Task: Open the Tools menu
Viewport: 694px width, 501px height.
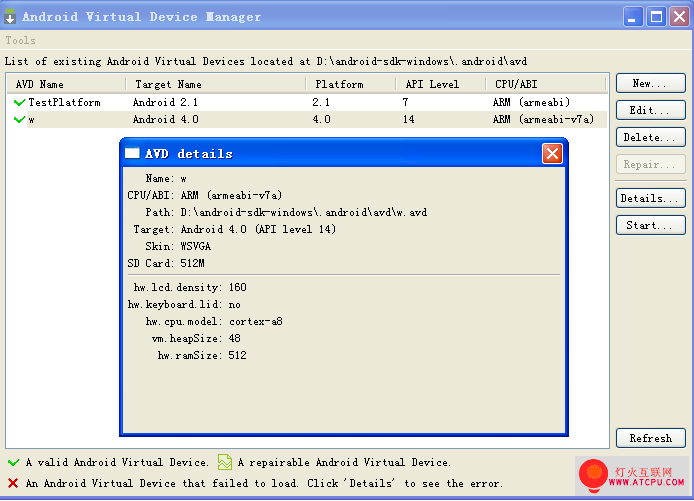Action: coord(20,40)
